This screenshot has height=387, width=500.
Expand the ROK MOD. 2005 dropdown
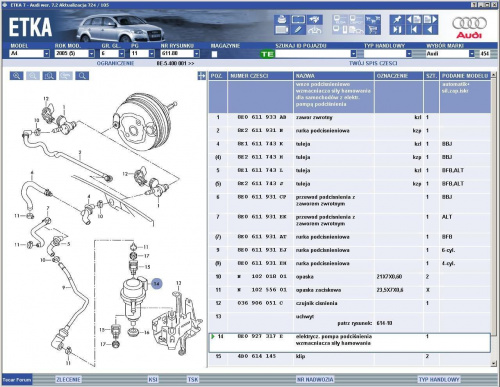coord(91,53)
